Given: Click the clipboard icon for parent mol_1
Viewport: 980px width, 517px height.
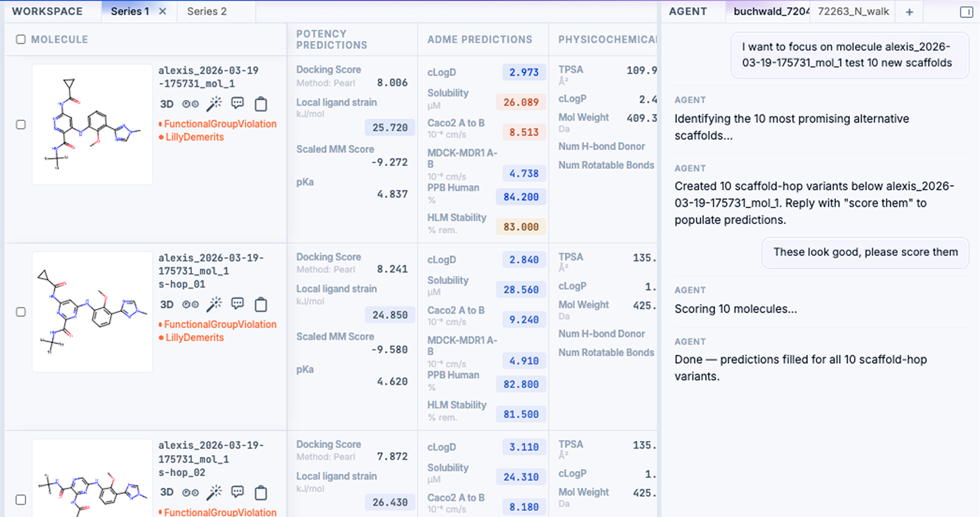Looking at the screenshot, I should click(261, 103).
